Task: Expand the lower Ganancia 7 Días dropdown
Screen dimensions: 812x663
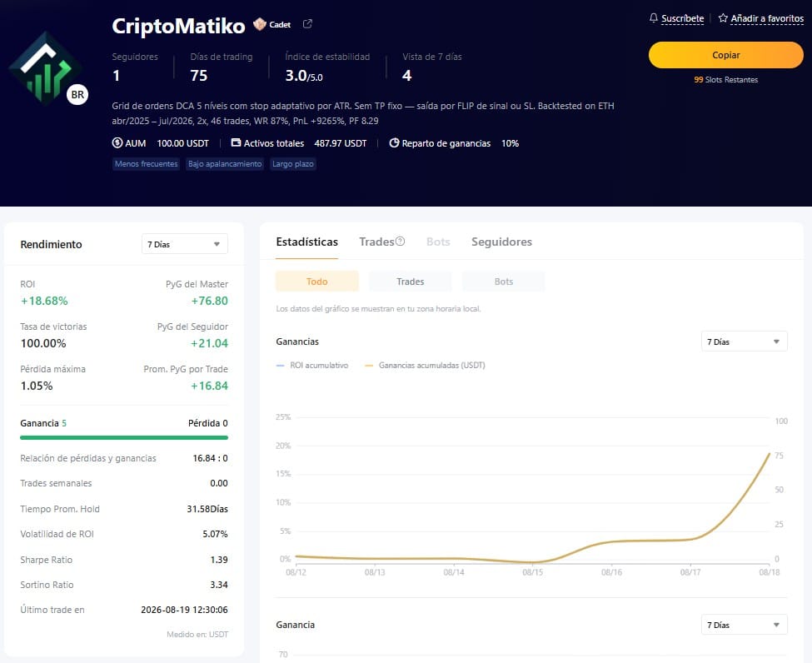Action: click(x=745, y=625)
